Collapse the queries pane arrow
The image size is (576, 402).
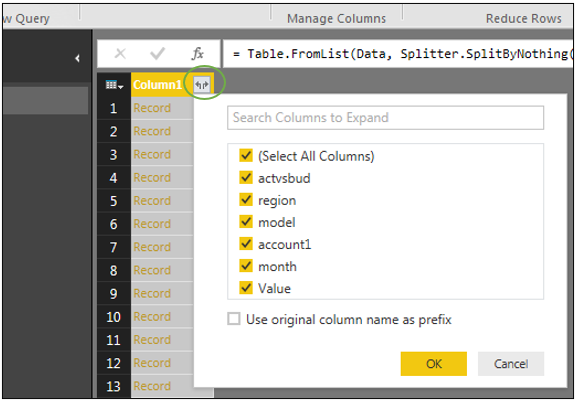[77, 58]
